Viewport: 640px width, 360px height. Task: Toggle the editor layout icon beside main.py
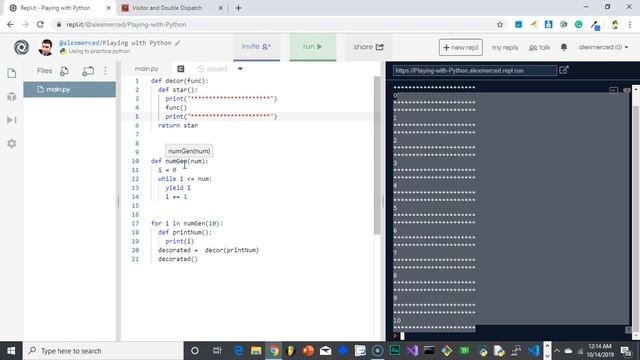(181, 69)
